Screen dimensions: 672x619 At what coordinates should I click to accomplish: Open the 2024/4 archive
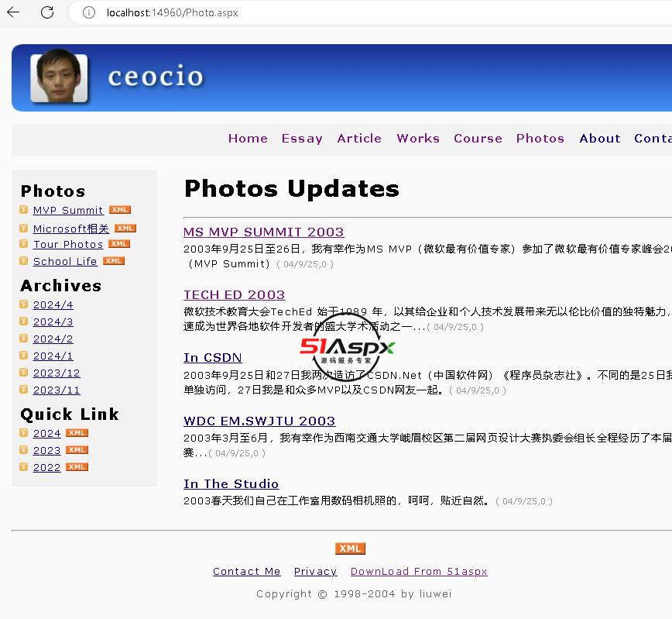coord(53,304)
